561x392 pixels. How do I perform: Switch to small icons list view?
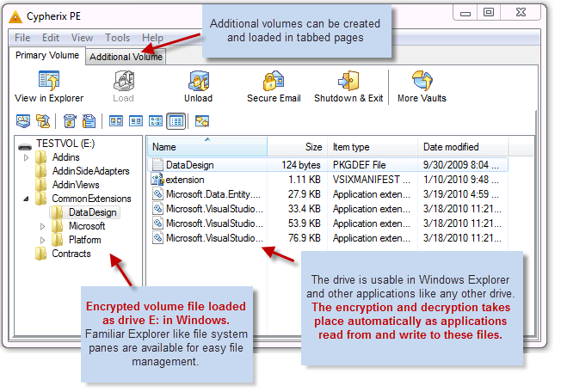156,121
